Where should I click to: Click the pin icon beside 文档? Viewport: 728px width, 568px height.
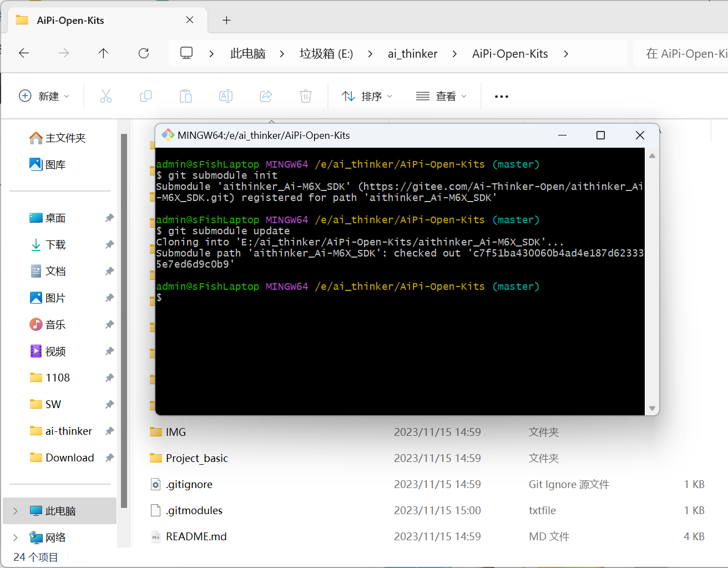(109, 272)
